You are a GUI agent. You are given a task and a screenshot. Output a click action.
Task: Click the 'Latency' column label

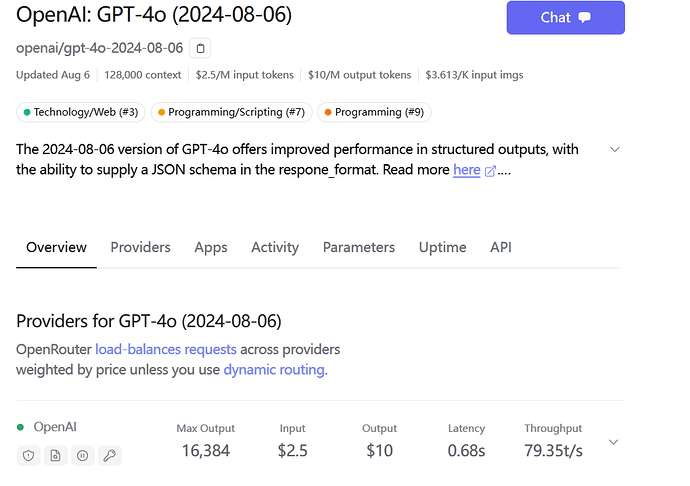pyautogui.click(x=466, y=428)
